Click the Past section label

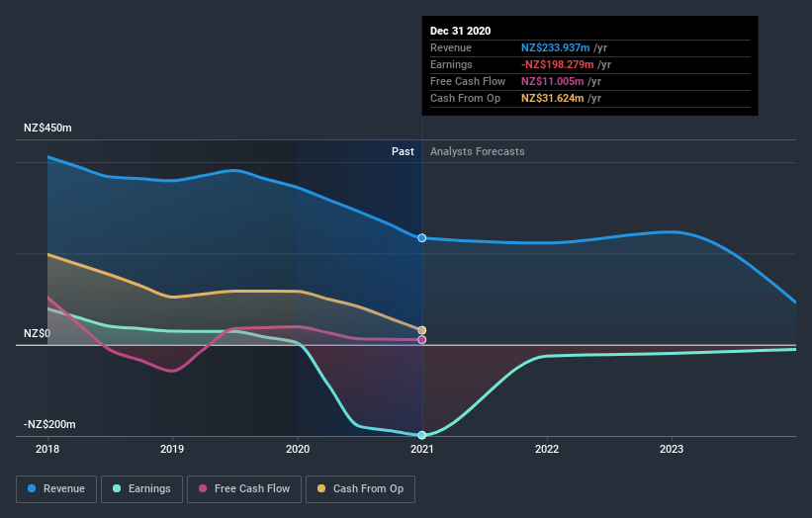403,151
